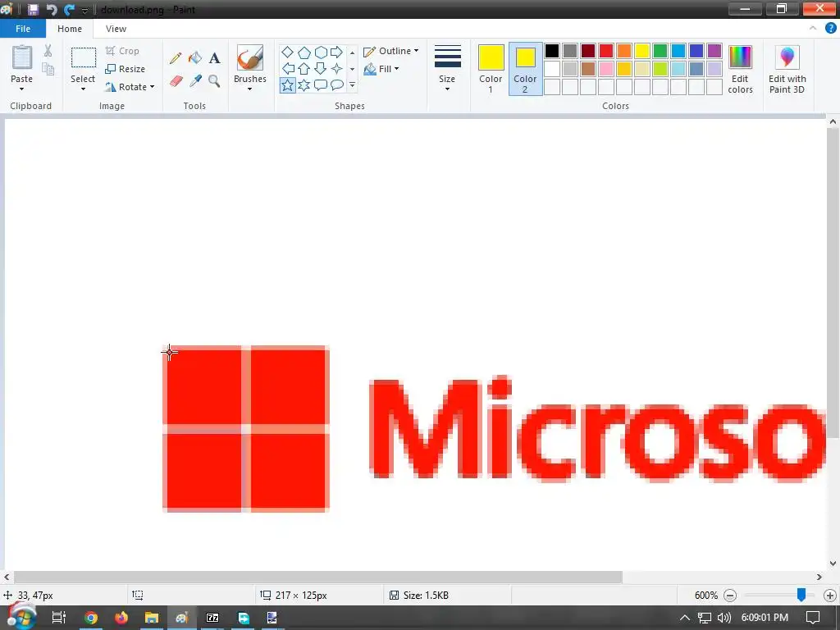Open File Explorer from the taskbar

(152, 618)
